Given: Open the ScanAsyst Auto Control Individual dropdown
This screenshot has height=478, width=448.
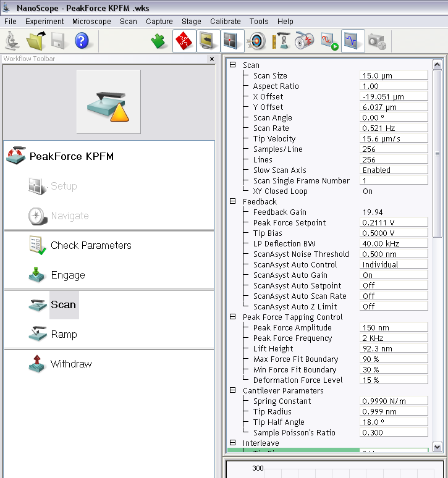Looking at the screenshot, I should coord(394,264).
